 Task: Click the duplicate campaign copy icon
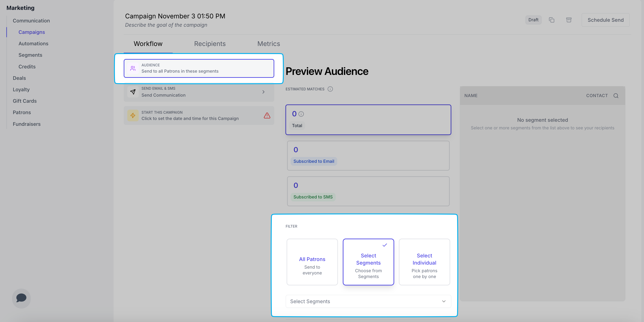(551, 20)
